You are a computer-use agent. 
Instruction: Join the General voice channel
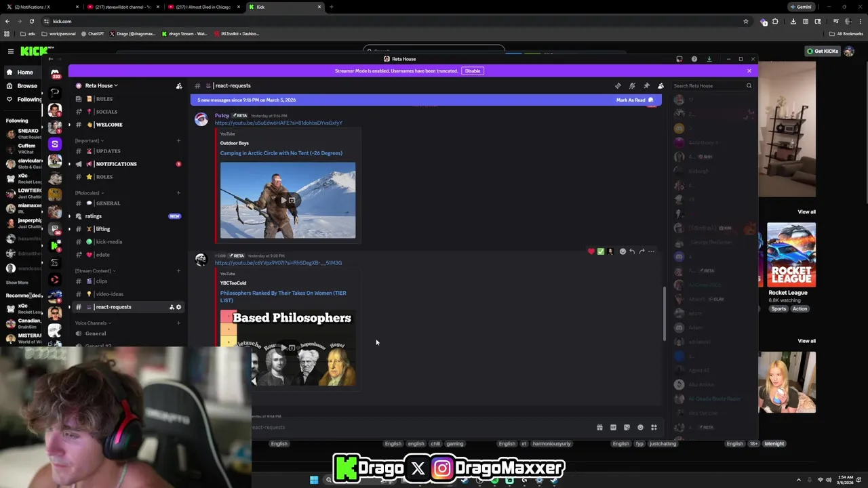click(x=128, y=333)
